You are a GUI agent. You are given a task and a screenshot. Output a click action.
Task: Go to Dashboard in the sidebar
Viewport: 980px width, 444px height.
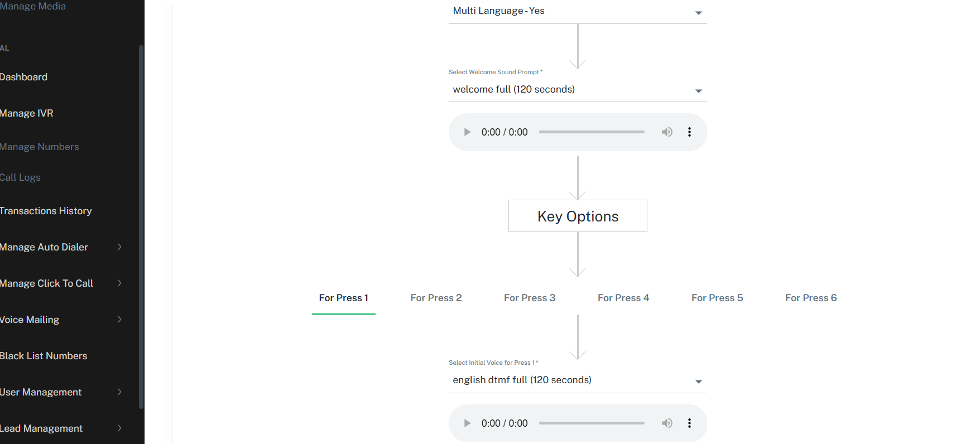pos(23,77)
